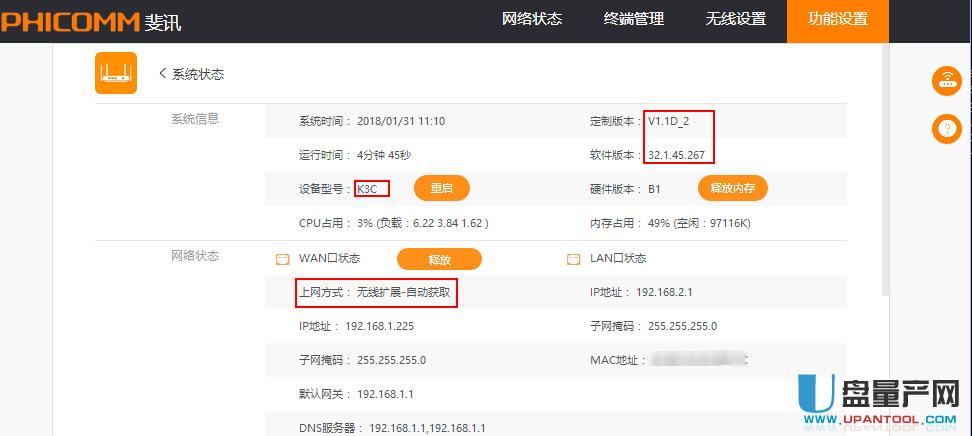Click the 网络状态 section label
This screenshot has width=972, height=436.
click(x=195, y=256)
